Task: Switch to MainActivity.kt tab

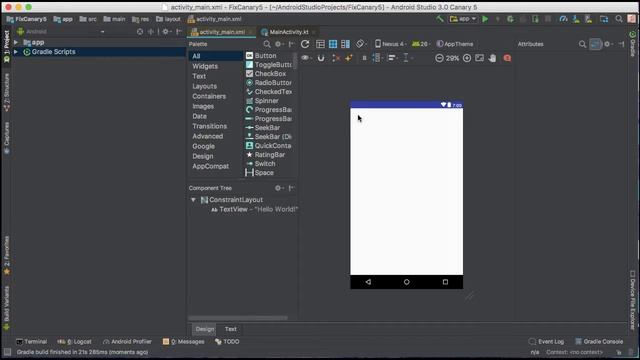Action: click(x=288, y=32)
